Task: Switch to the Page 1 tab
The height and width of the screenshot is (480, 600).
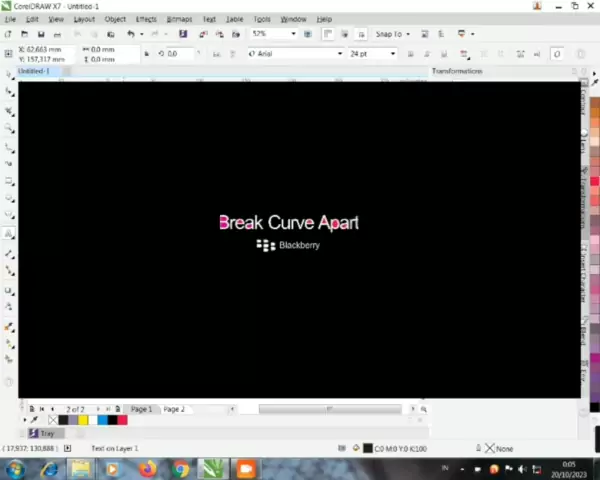Action: pyautogui.click(x=141, y=409)
